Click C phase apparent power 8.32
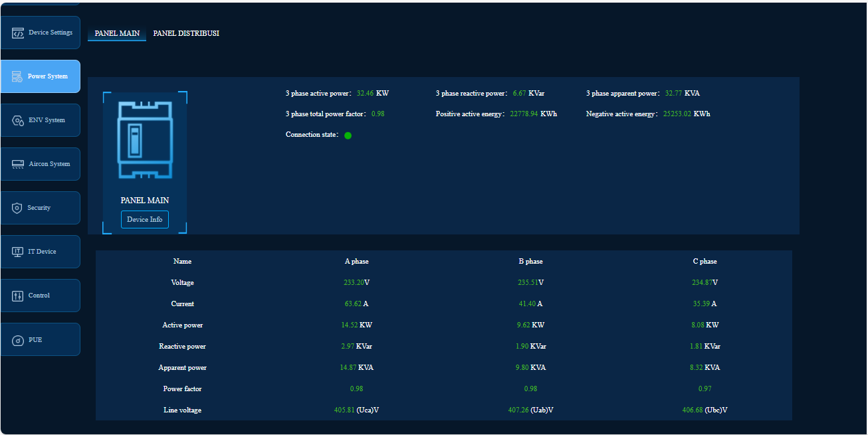Screen dimensions: 868x435 pos(696,368)
